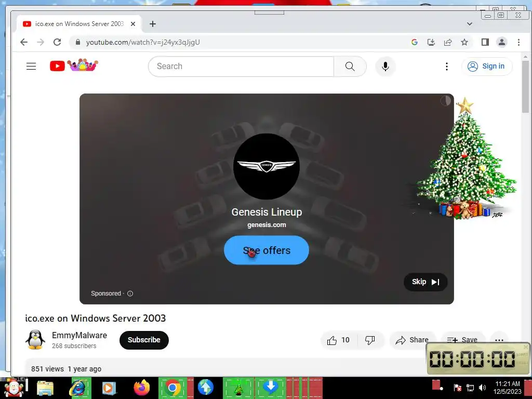Viewport: 532px width, 399px height.
Task: Open the media player taskbar icon
Action: point(109,388)
